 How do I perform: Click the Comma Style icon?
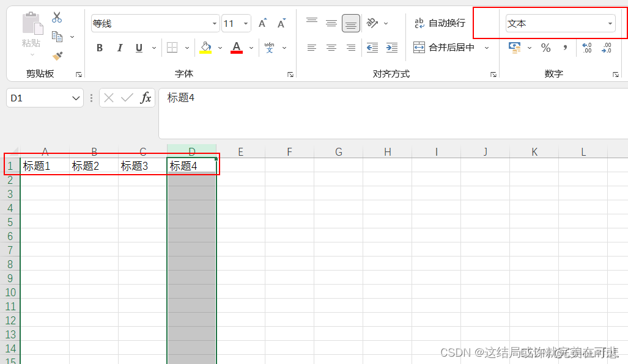click(x=564, y=48)
